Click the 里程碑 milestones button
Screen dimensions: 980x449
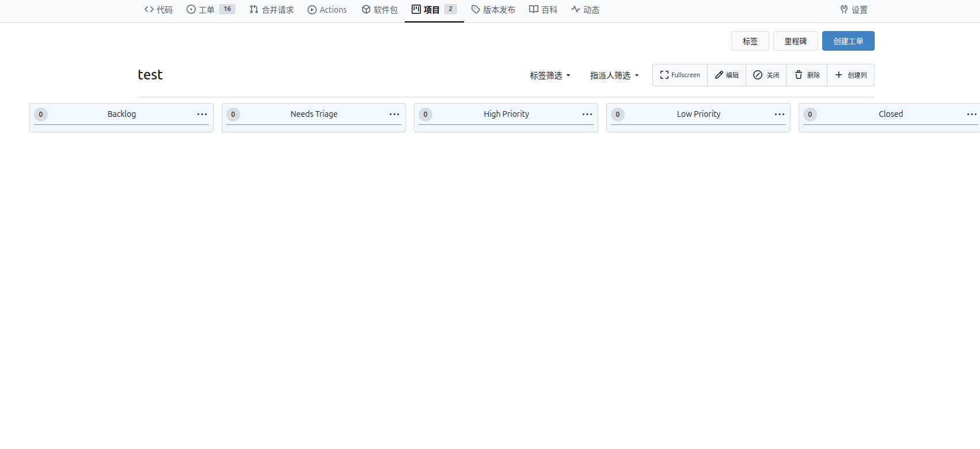(x=795, y=41)
